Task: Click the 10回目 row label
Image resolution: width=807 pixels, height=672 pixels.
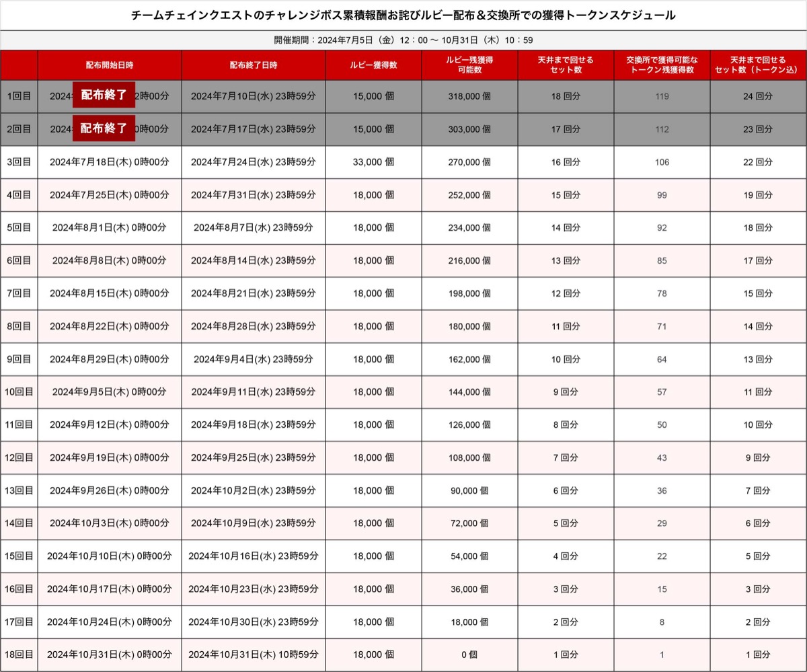Action: pos(19,391)
